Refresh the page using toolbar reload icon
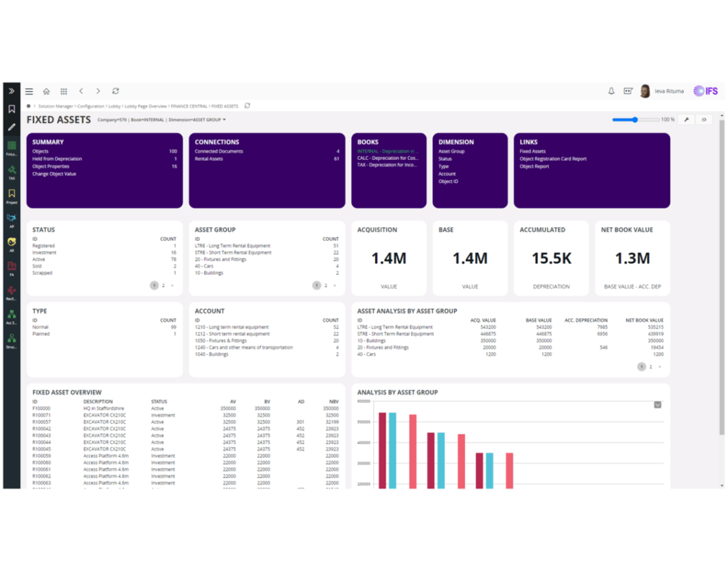Viewport: 728px width, 571px height. point(116,91)
